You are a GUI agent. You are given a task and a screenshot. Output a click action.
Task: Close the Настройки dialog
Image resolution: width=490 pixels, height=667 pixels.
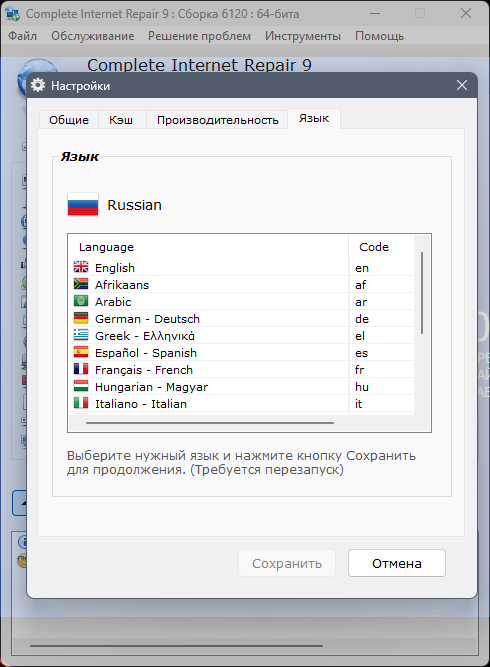pos(462,86)
